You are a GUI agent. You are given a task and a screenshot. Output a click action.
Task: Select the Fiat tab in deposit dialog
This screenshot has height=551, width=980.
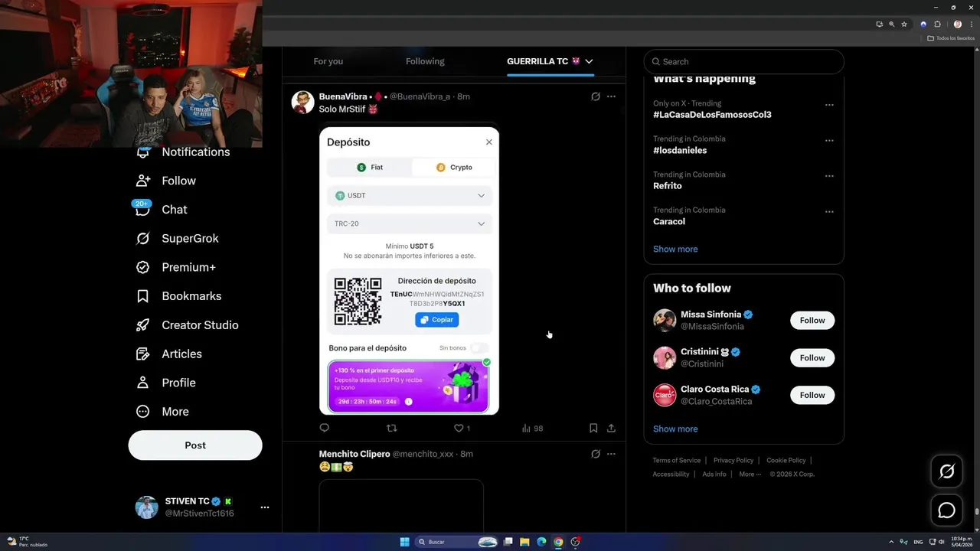(370, 167)
